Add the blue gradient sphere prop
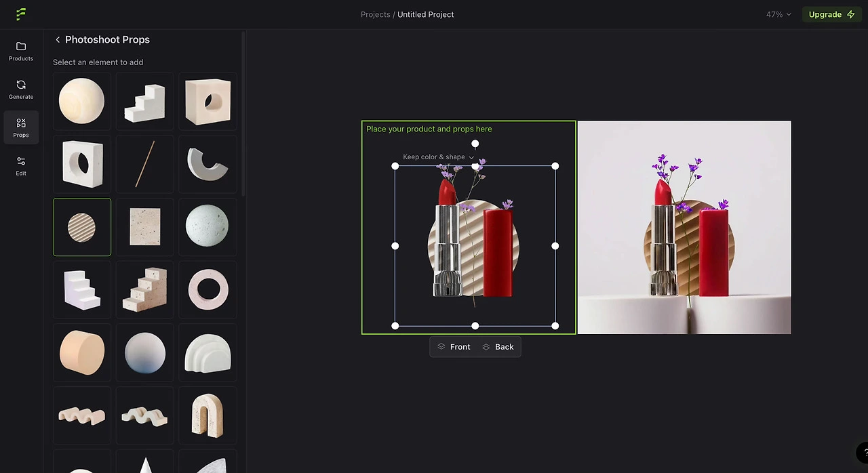The height and width of the screenshot is (473, 868). [144, 352]
